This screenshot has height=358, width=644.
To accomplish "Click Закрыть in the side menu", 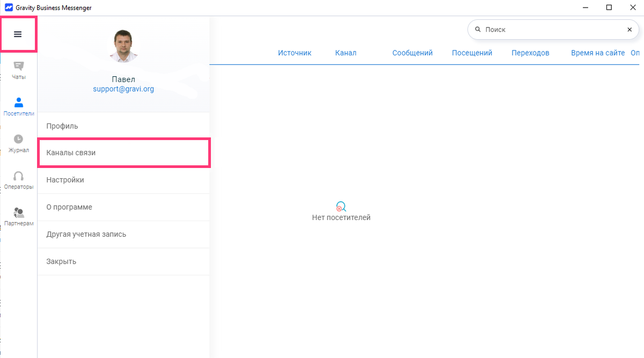I will click(x=61, y=261).
